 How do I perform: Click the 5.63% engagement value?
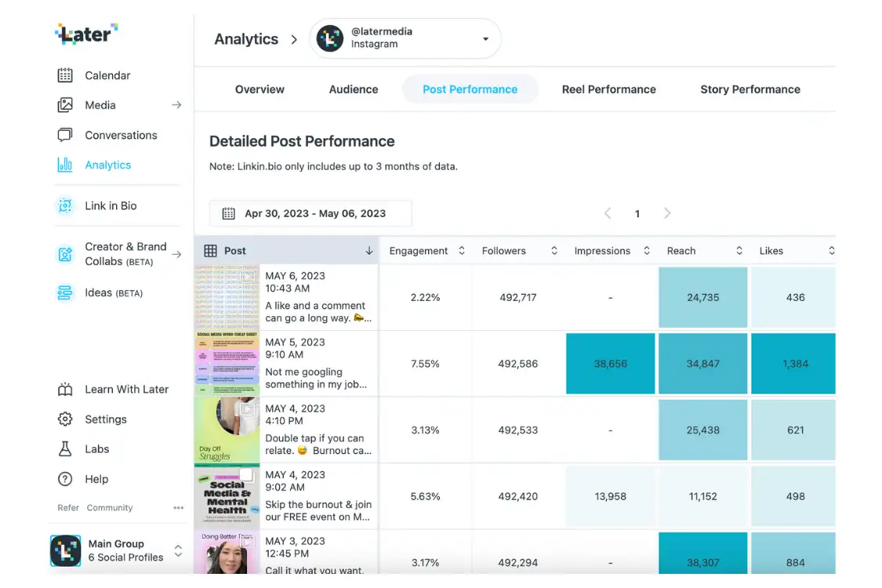[x=425, y=496]
